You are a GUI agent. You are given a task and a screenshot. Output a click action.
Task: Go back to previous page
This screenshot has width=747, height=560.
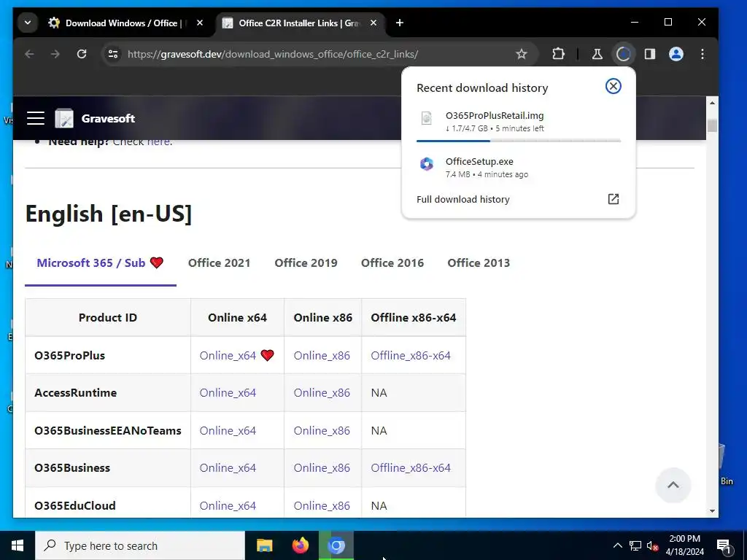pos(29,54)
